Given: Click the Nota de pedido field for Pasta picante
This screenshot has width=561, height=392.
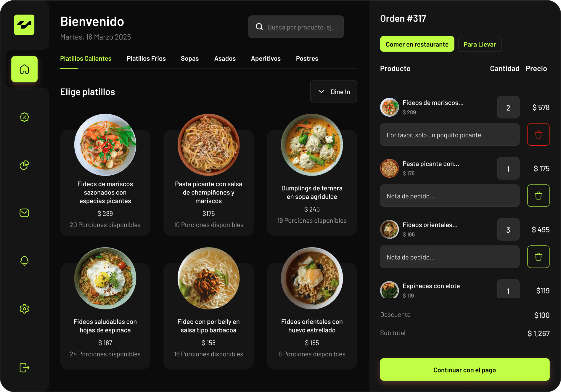Looking at the screenshot, I should tap(449, 196).
